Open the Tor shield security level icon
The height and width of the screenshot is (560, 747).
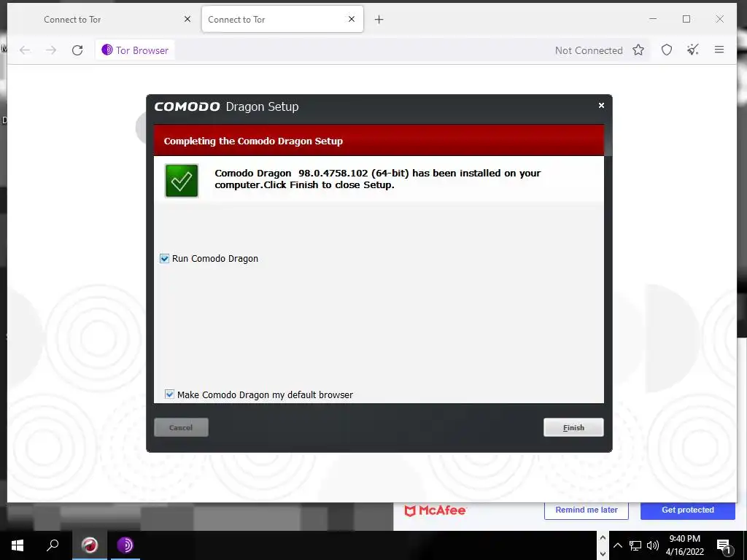tap(667, 50)
